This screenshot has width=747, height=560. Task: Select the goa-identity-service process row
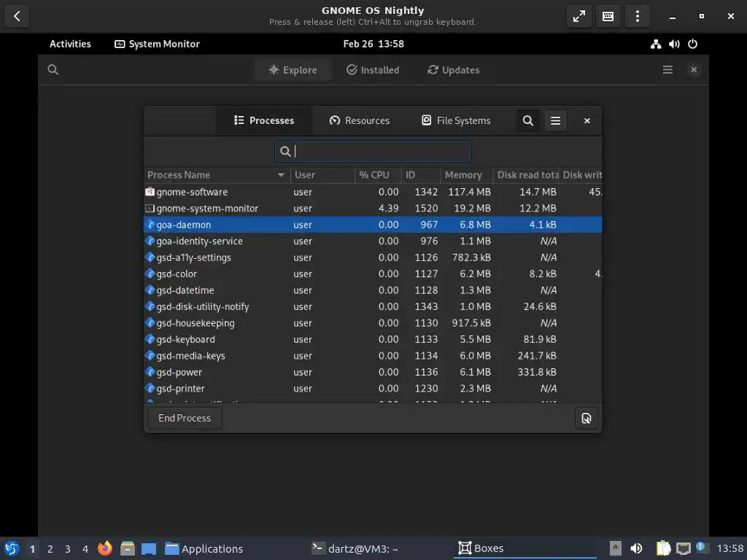click(373, 241)
